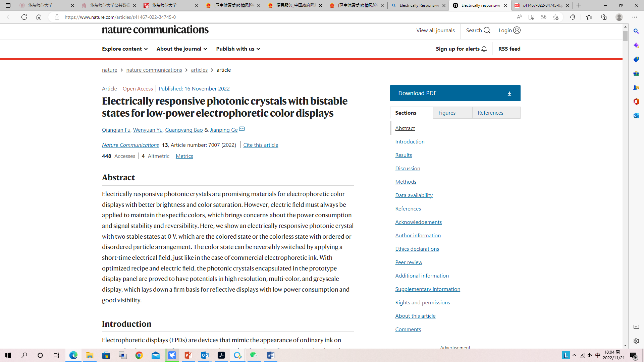
Task: Expand Publish with us dropdown
Action: [238, 49]
